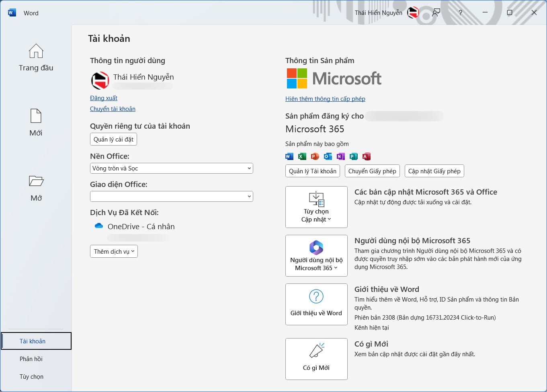
Task: Click the Có gì Mới button
Action: click(x=316, y=359)
